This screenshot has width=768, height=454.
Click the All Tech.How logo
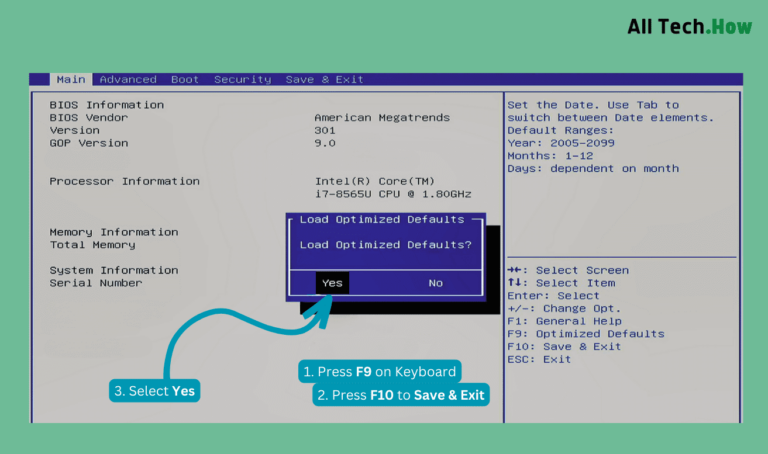coord(689,27)
